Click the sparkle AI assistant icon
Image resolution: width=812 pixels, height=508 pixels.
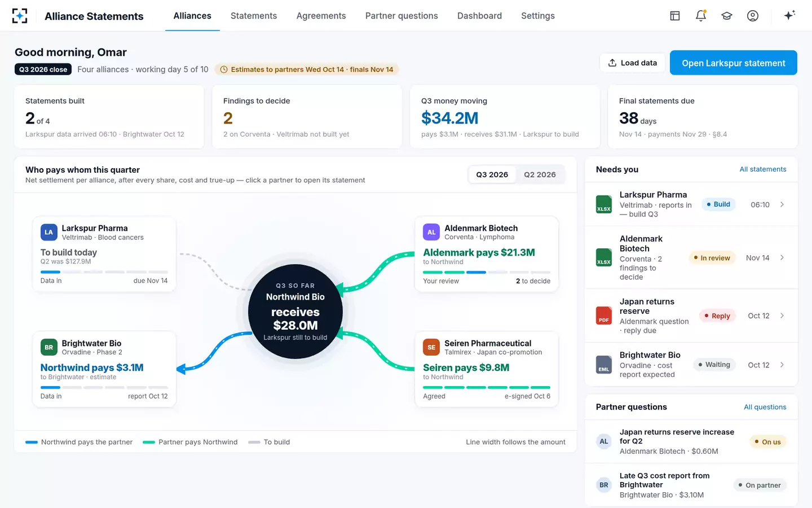point(789,15)
